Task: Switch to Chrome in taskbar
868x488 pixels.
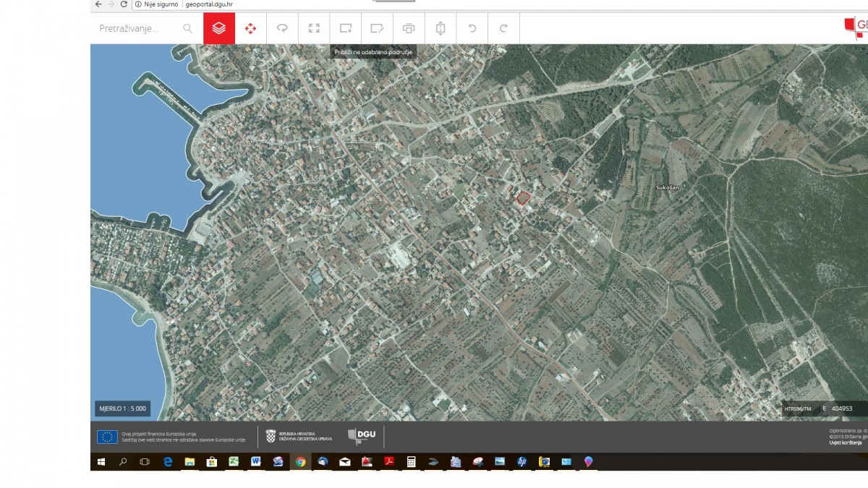Action: coord(300,461)
